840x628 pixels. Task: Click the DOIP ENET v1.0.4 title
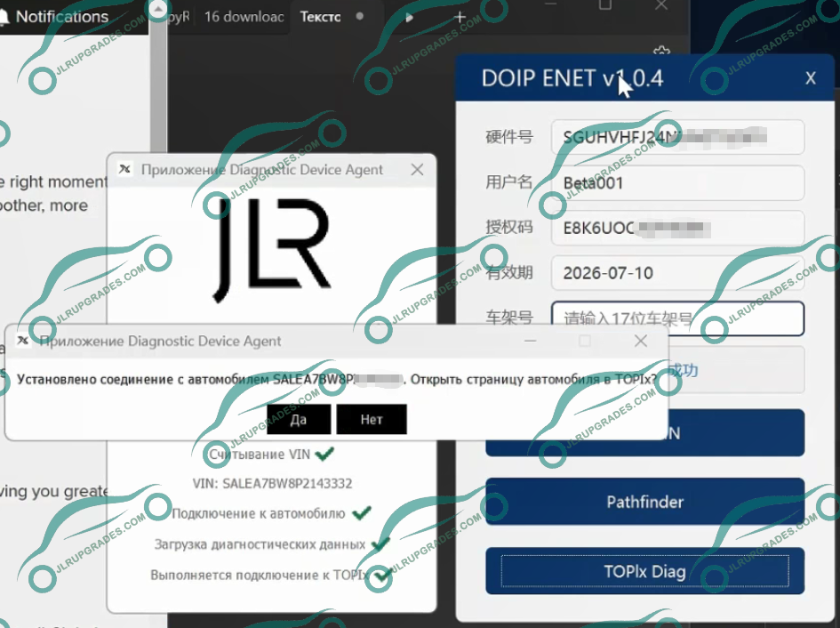[572, 78]
